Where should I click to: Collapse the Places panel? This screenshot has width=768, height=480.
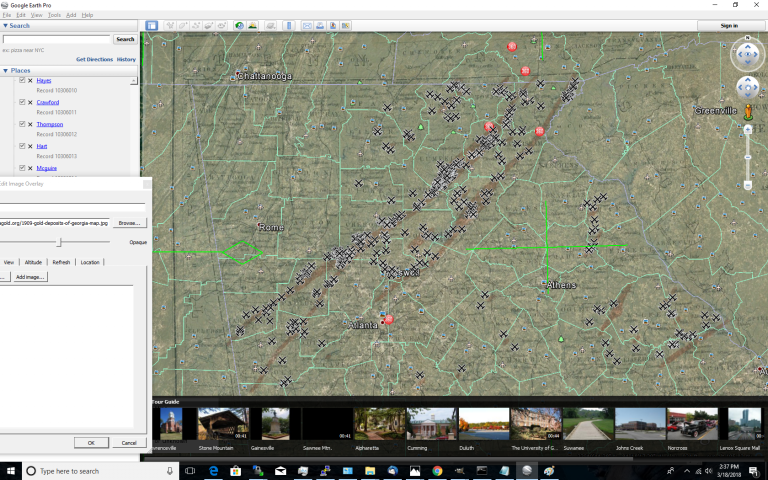coord(5,71)
